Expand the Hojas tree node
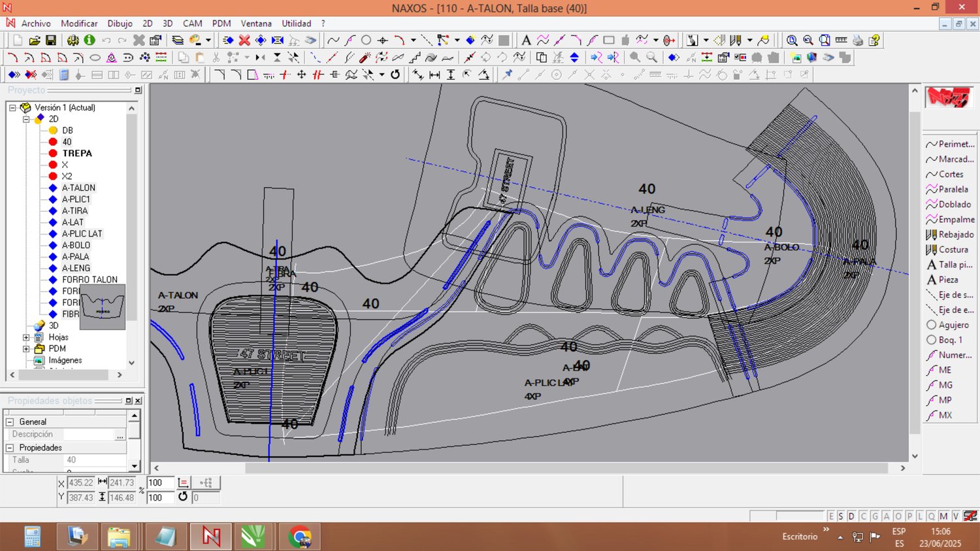Screen dimensions: 980x551 27,337
